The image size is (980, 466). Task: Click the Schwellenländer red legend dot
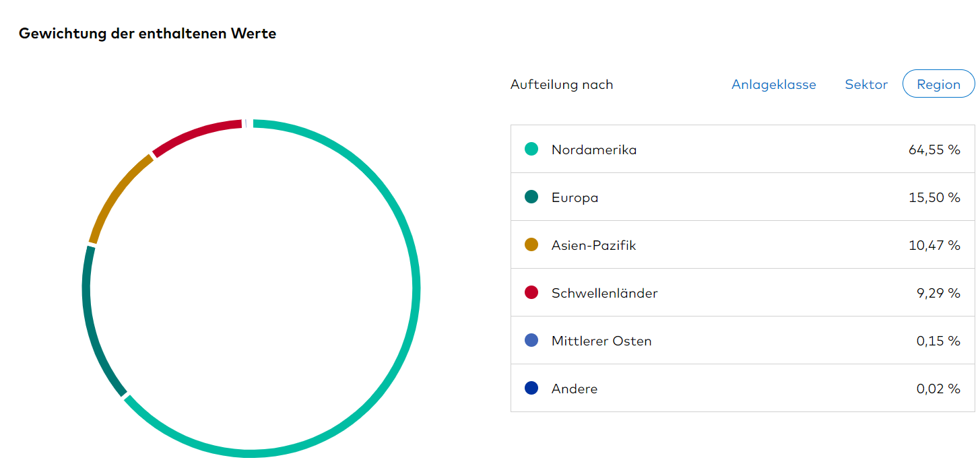[531, 293]
